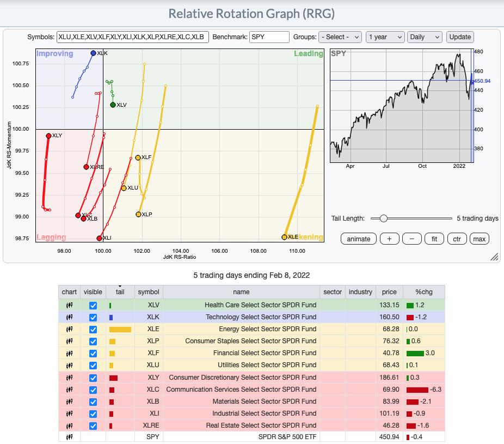Hide XLB from the graph

pos(93,402)
